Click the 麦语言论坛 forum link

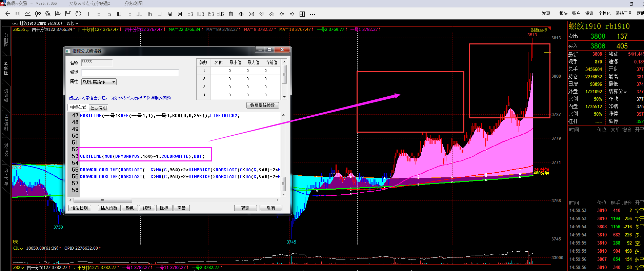(x=120, y=98)
